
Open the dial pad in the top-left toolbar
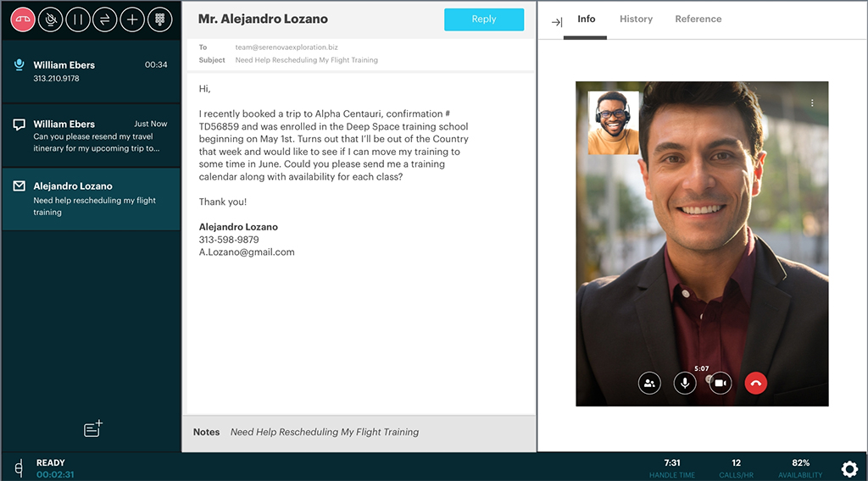[x=159, y=19]
